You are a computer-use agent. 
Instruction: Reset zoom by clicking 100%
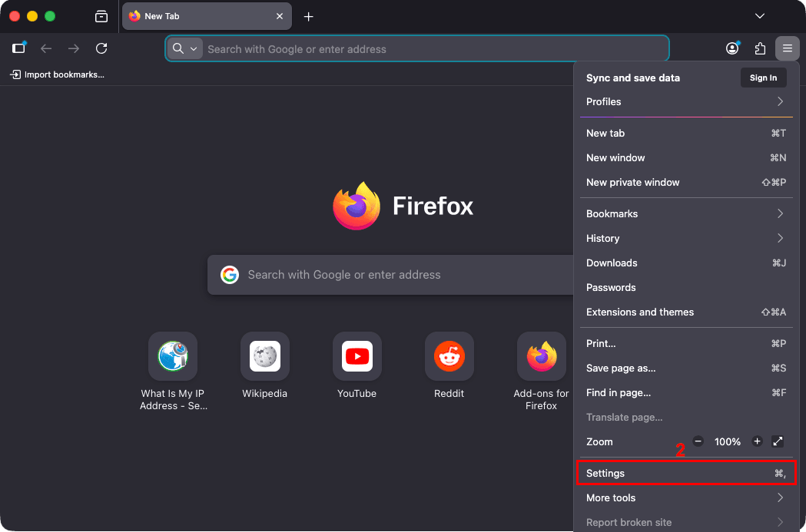728,441
